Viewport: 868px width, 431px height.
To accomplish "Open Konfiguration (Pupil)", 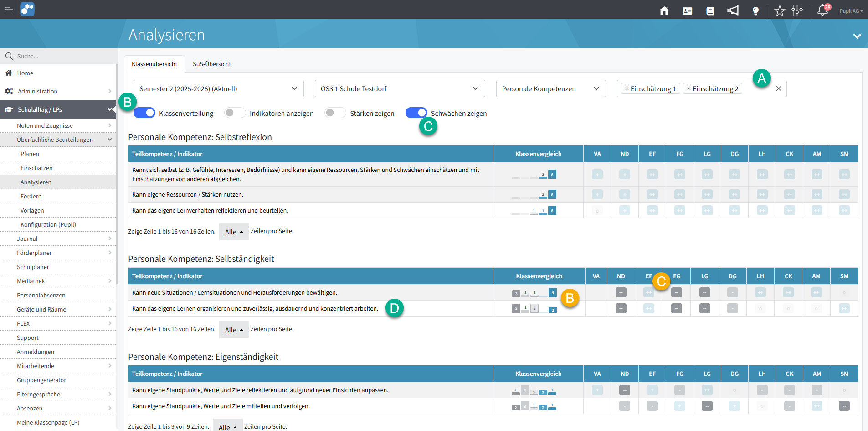I will coord(58,224).
